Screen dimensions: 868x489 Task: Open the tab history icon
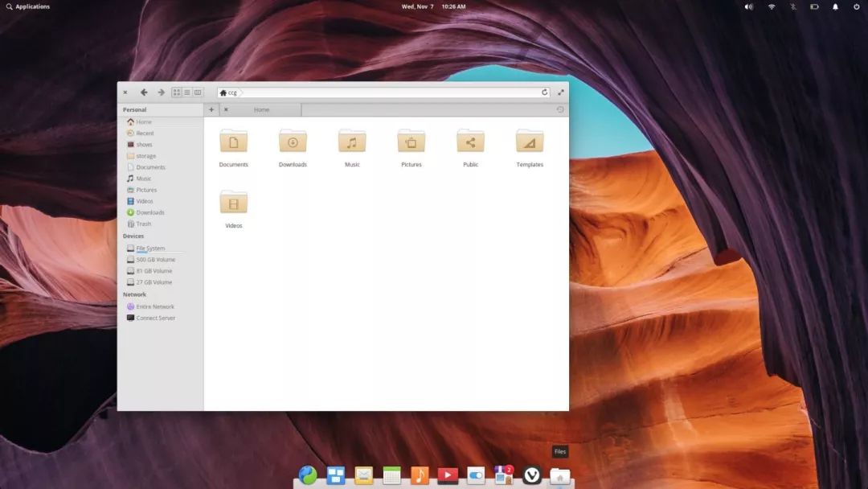(560, 109)
